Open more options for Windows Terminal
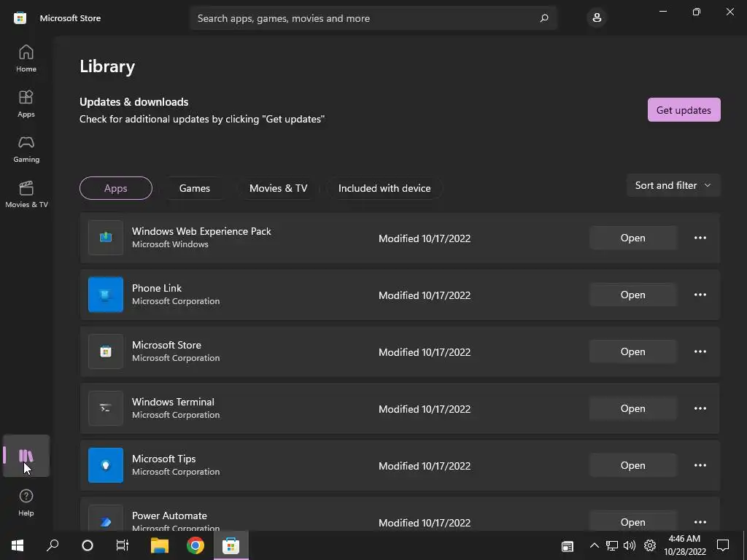 700,408
